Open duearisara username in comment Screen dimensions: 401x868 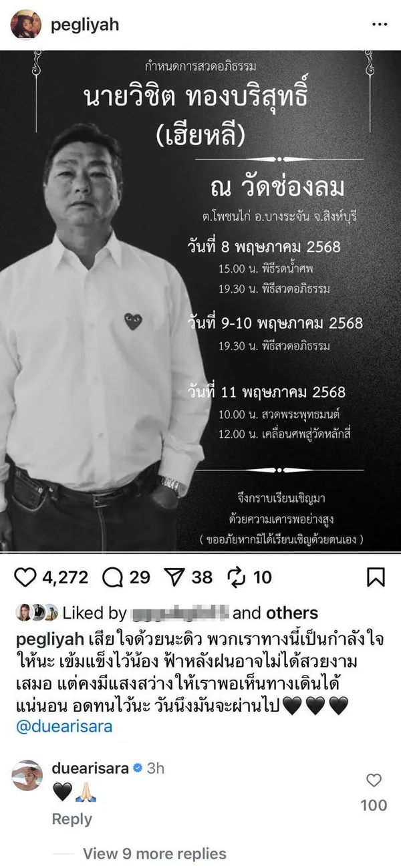tap(90, 767)
